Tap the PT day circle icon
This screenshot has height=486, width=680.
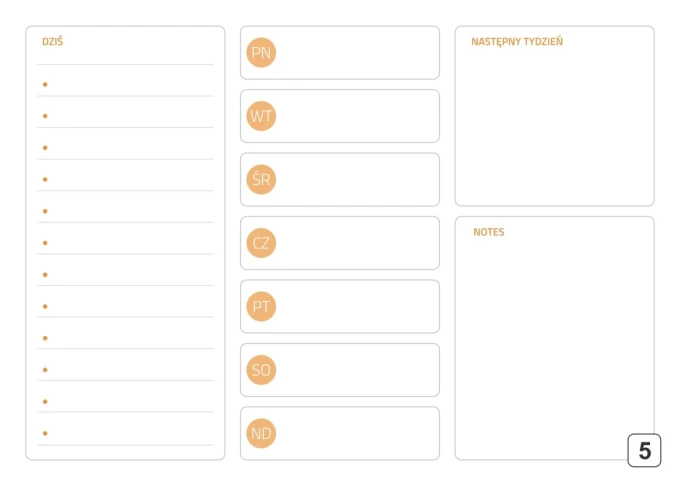pyautogui.click(x=261, y=307)
